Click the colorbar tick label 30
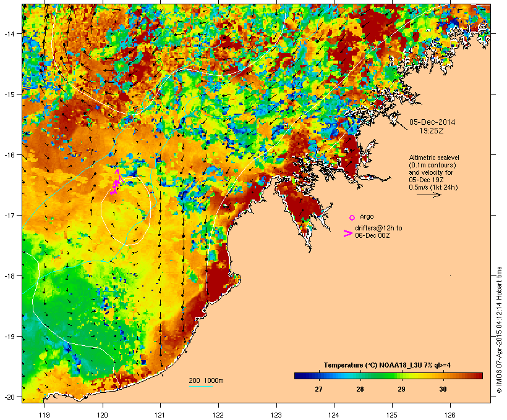The height and width of the screenshot is (420, 507). (x=443, y=389)
